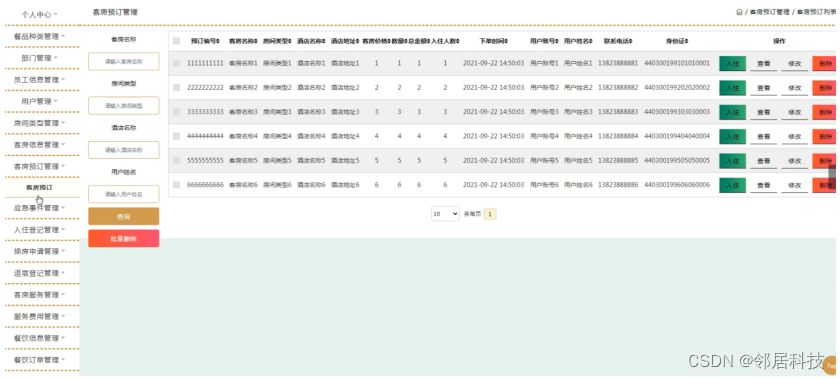Check the row with 预订编号 2222222222
The image size is (840, 379).
pyautogui.click(x=177, y=87)
